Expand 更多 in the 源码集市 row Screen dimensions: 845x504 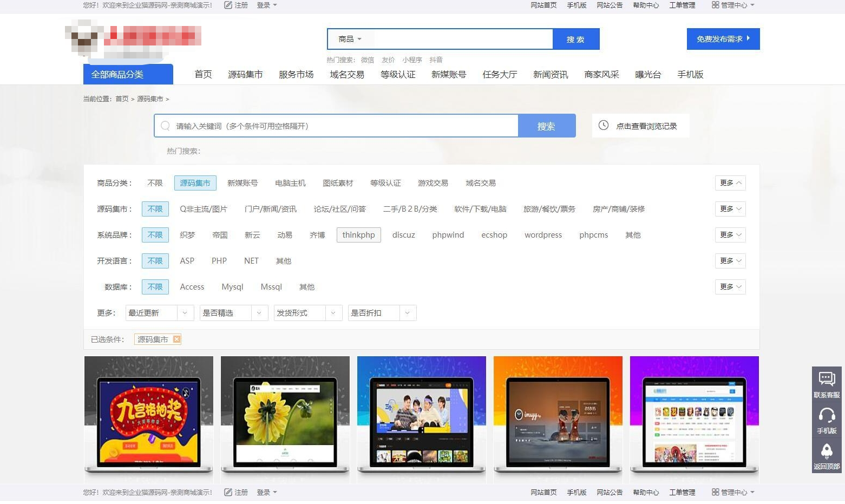click(x=730, y=209)
